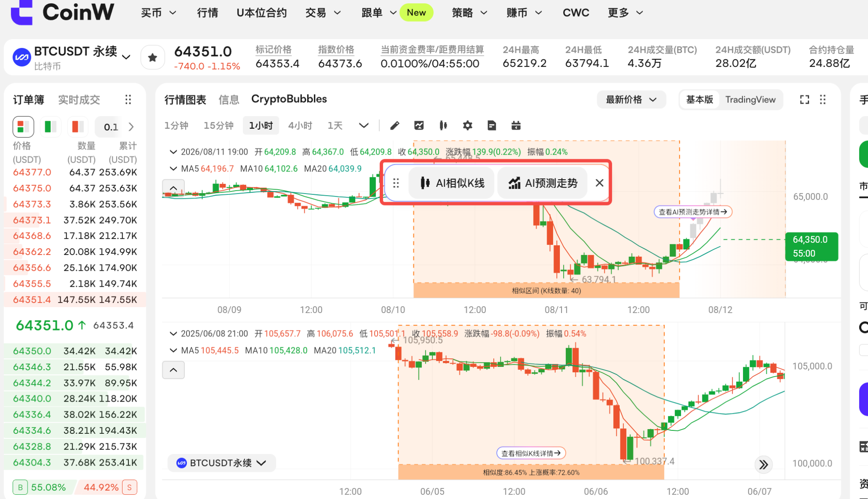Show bids-only green order book view
Image resolution: width=868 pixels, height=499 pixels.
[x=50, y=127]
